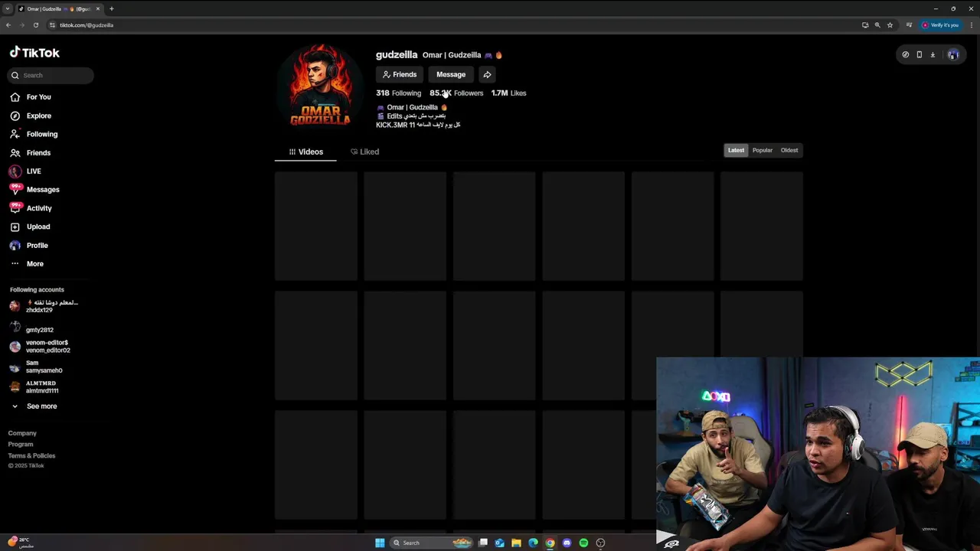Image resolution: width=980 pixels, height=551 pixels.
Task: Click the phone app icon in header
Action: click(920, 54)
